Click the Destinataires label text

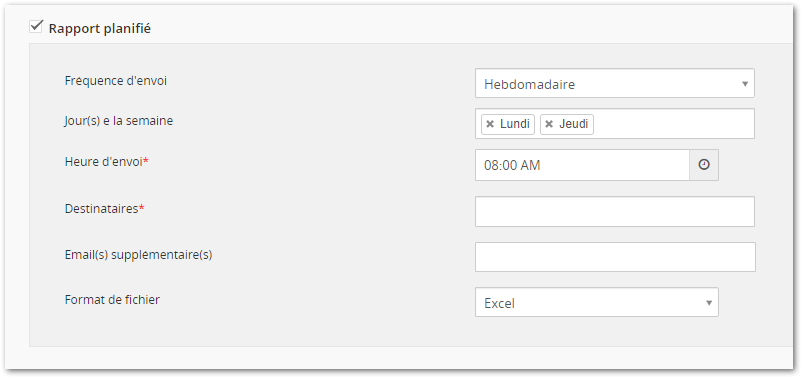pyautogui.click(x=102, y=209)
